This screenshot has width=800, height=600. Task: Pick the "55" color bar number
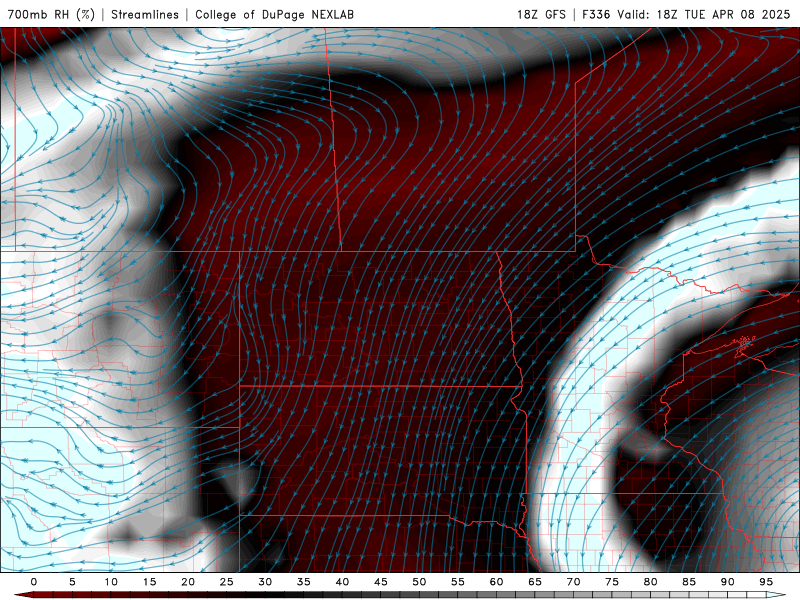coord(458,582)
